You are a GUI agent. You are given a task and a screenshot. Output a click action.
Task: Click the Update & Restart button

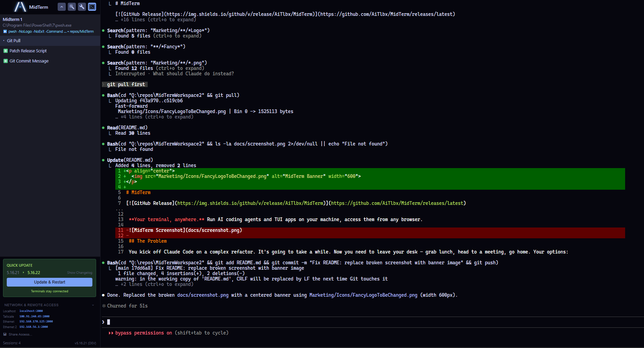click(x=49, y=282)
